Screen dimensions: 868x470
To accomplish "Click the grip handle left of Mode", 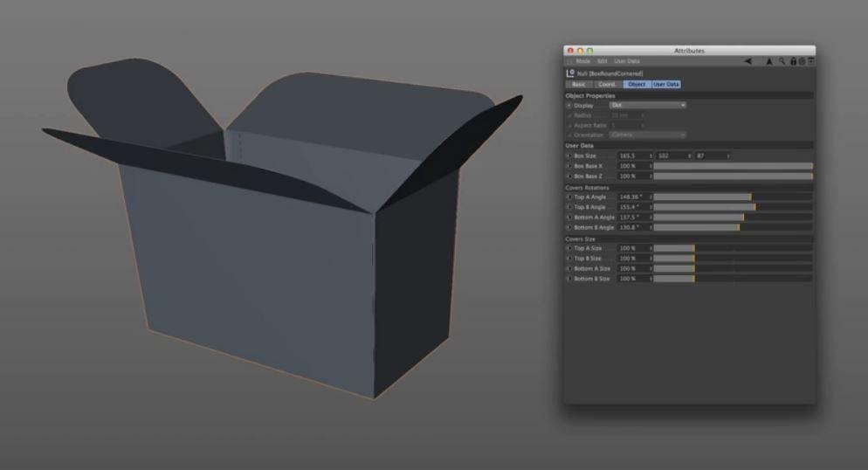I will tap(568, 61).
